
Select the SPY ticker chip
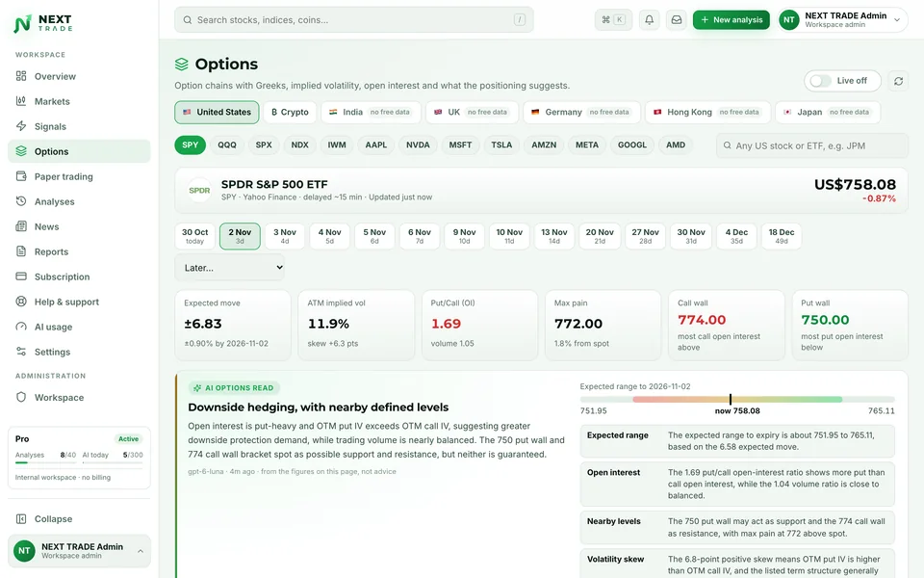tap(190, 145)
